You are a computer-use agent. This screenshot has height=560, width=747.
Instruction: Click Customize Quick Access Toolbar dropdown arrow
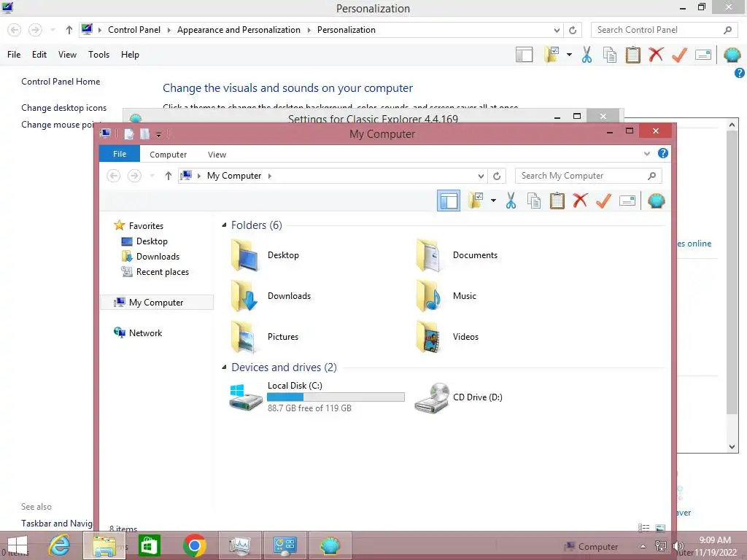point(158,135)
